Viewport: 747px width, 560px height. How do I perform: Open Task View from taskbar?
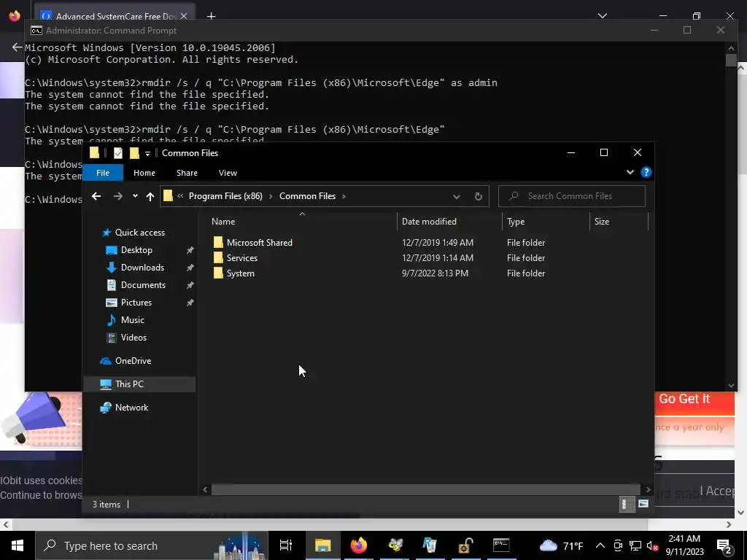[286, 545]
